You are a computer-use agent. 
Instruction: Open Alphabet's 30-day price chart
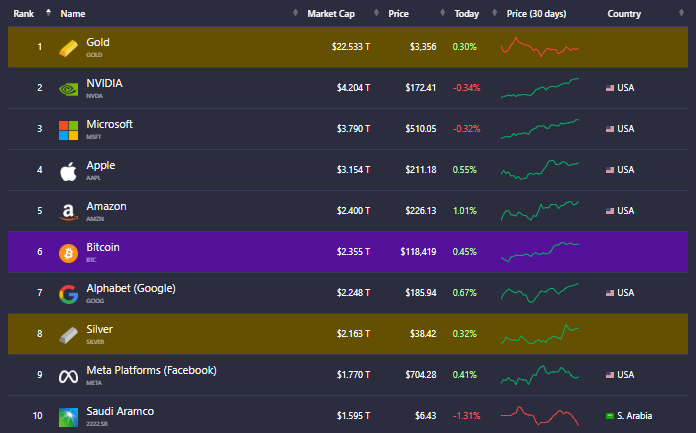(540, 293)
